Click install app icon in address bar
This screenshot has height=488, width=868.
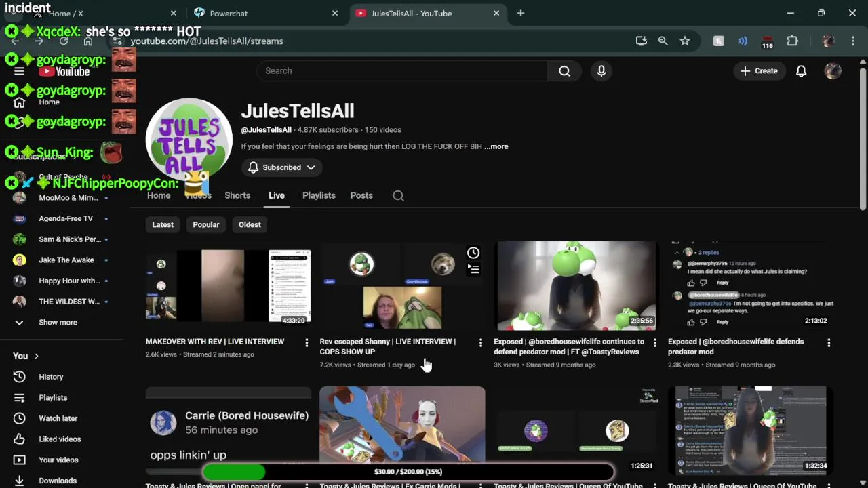pos(641,41)
